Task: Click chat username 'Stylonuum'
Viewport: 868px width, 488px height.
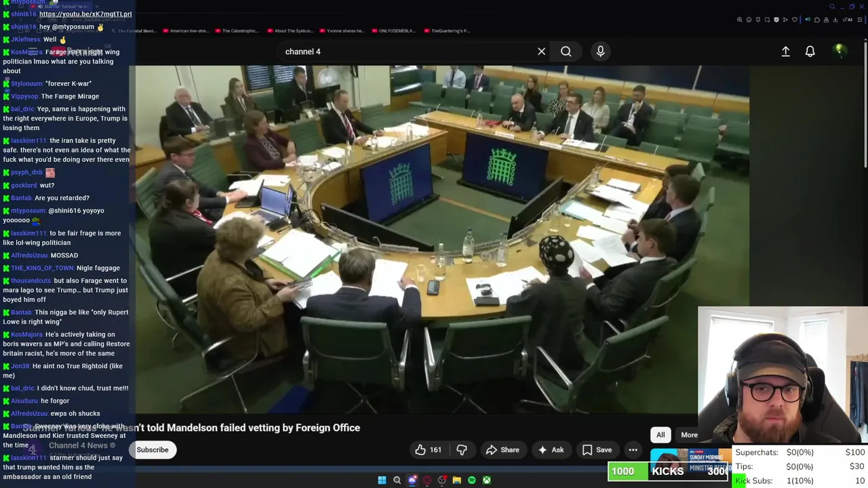Action: pyautogui.click(x=26, y=83)
